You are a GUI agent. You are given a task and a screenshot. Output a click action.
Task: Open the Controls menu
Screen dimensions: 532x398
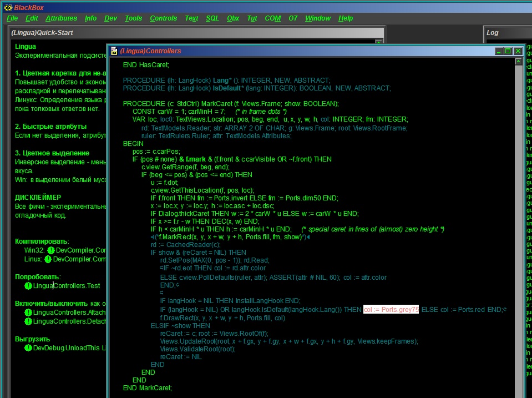[163, 18]
